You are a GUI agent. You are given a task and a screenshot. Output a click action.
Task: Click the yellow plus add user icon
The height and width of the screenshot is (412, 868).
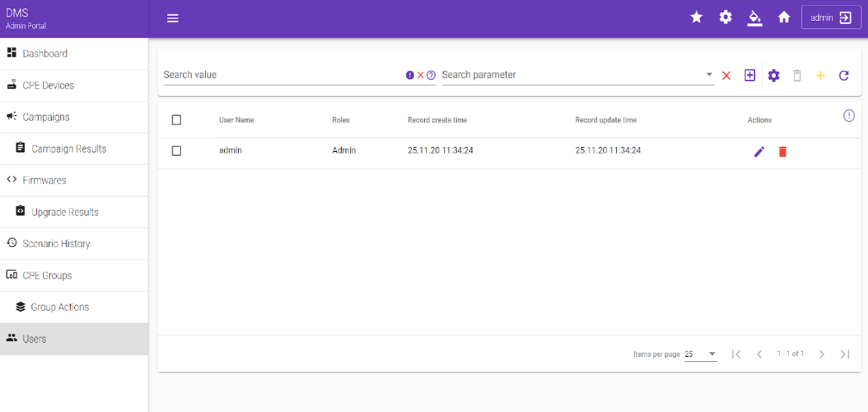820,76
